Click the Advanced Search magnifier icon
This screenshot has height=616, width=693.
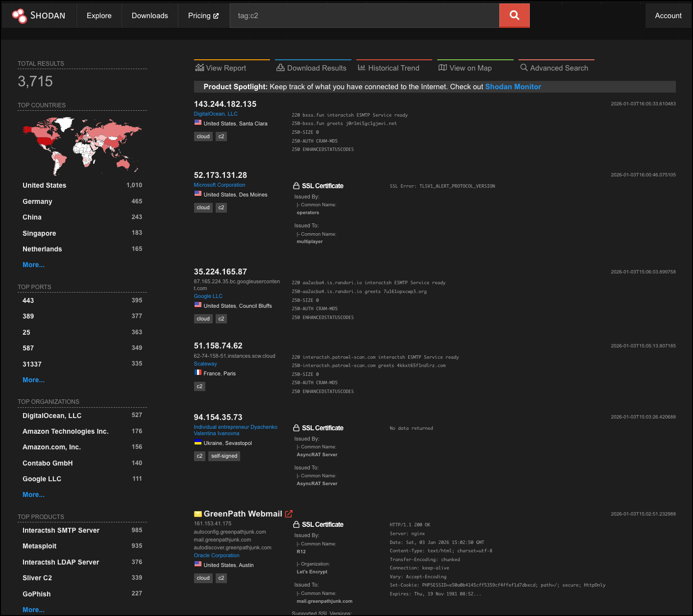(x=524, y=68)
